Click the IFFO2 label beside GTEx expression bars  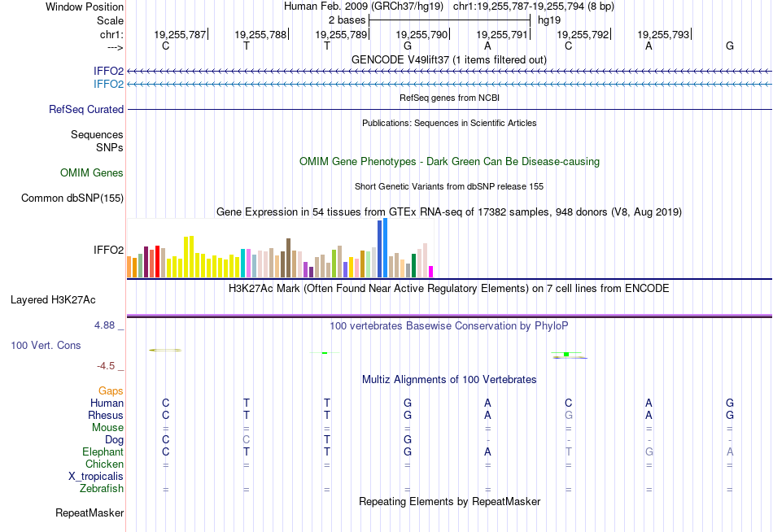pos(108,250)
